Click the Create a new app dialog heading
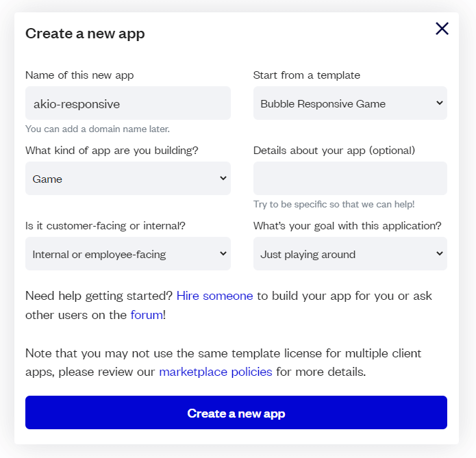 85,34
